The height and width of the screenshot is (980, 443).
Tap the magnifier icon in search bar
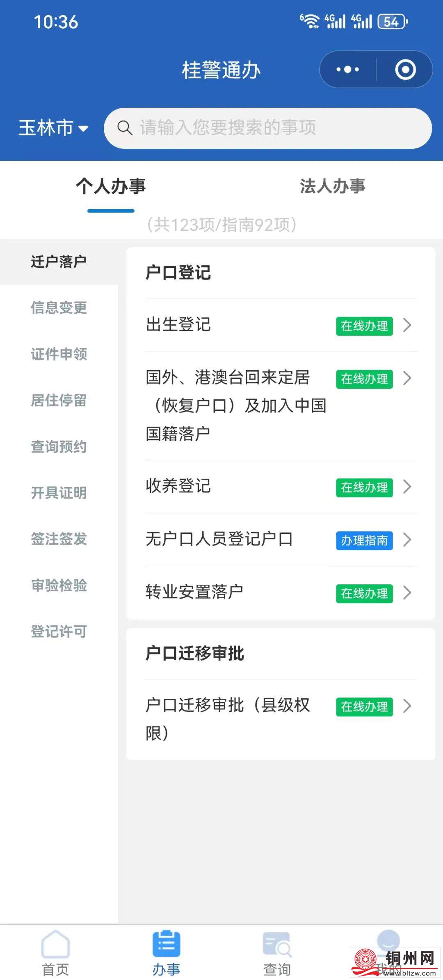[125, 128]
